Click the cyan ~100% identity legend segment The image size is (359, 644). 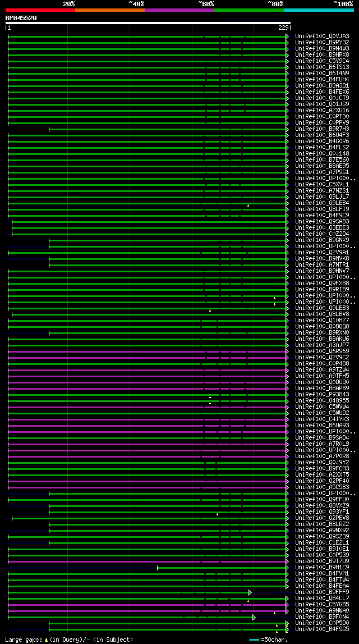point(319,10)
